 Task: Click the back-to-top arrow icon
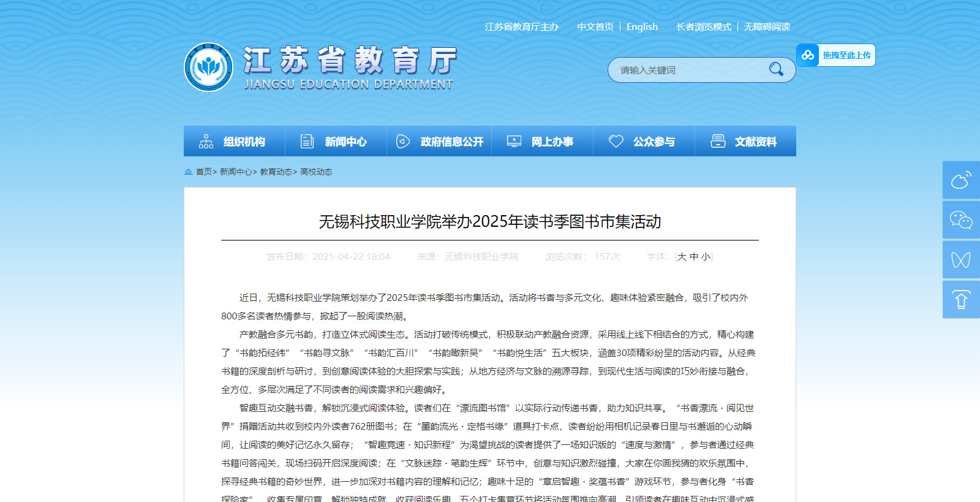pyautogui.click(x=960, y=300)
